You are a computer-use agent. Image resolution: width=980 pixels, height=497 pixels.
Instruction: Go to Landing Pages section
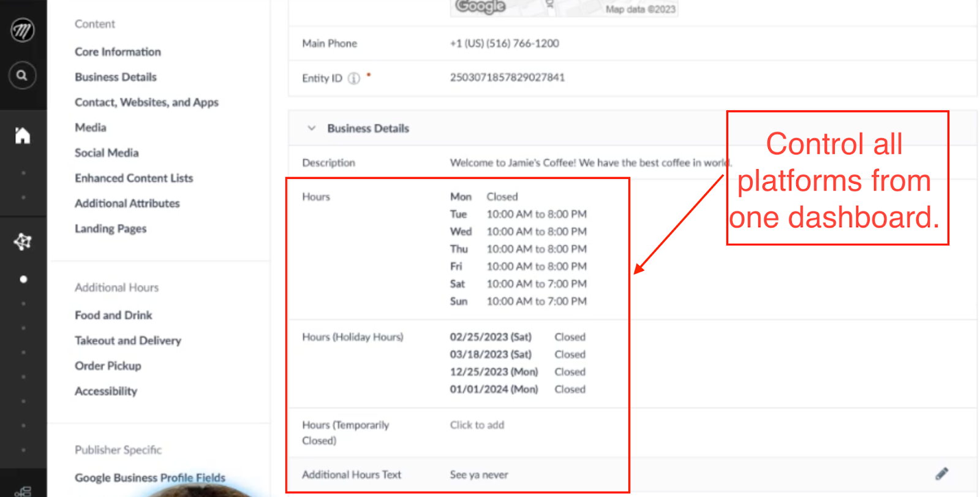(x=110, y=229)
